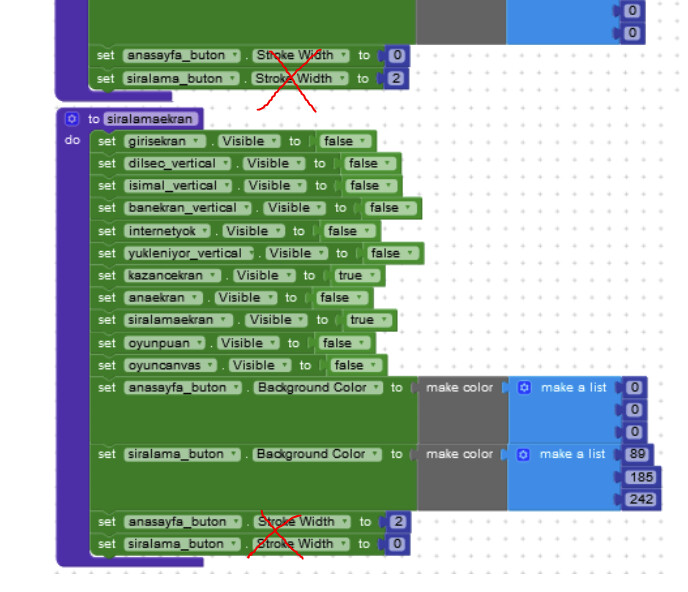
Task: Open Visible property dropdown in oyuncanvas row
Action: pyautogui.click(x=260, y=366)
